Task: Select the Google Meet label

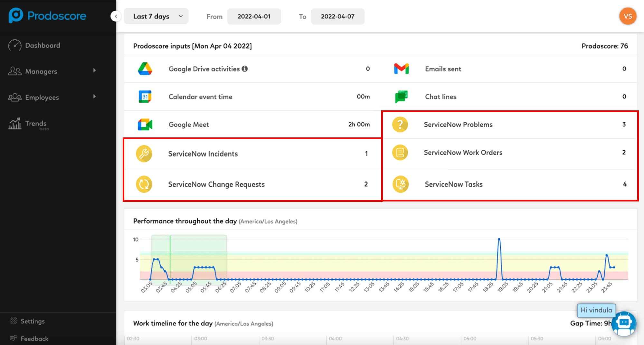Action: click(189, 125)
